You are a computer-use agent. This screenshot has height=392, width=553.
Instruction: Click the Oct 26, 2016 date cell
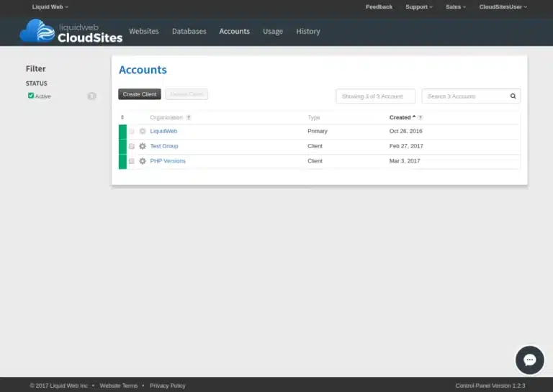coord(405,131)
